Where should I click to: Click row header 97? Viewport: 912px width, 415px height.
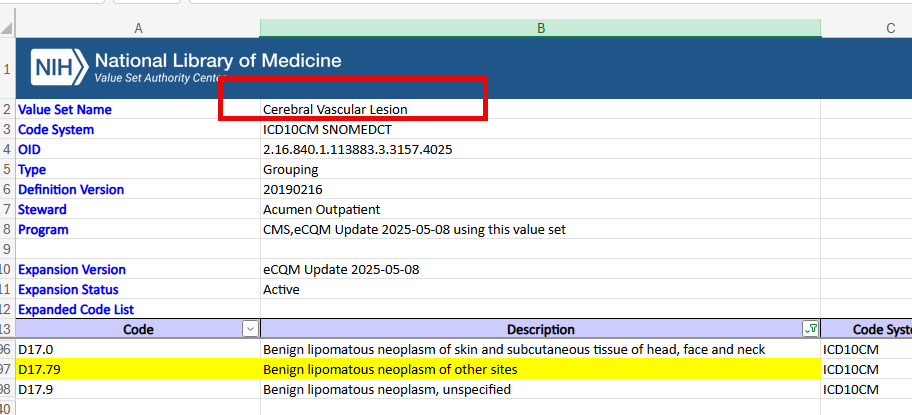point(7,369)
